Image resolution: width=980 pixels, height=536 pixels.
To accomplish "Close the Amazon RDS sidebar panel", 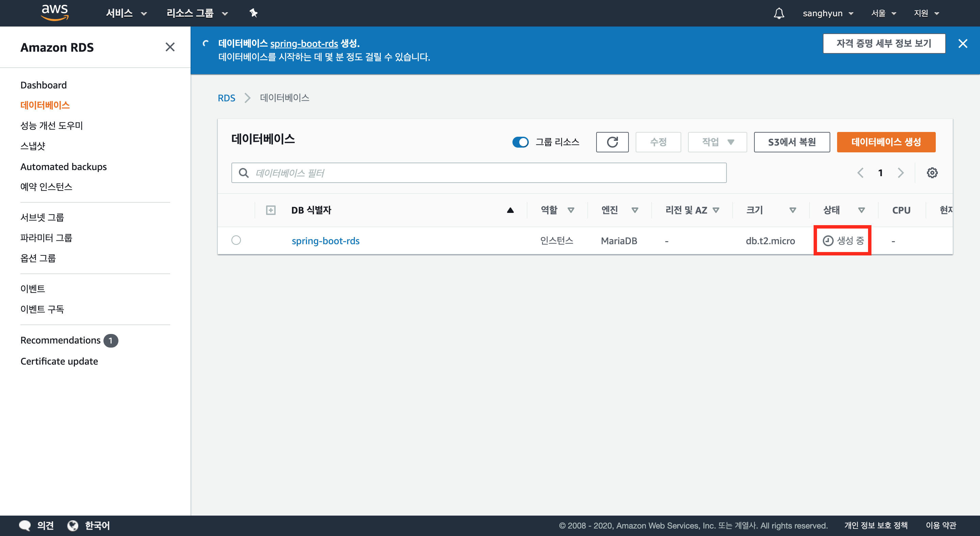I will click(x=170, y=47).
